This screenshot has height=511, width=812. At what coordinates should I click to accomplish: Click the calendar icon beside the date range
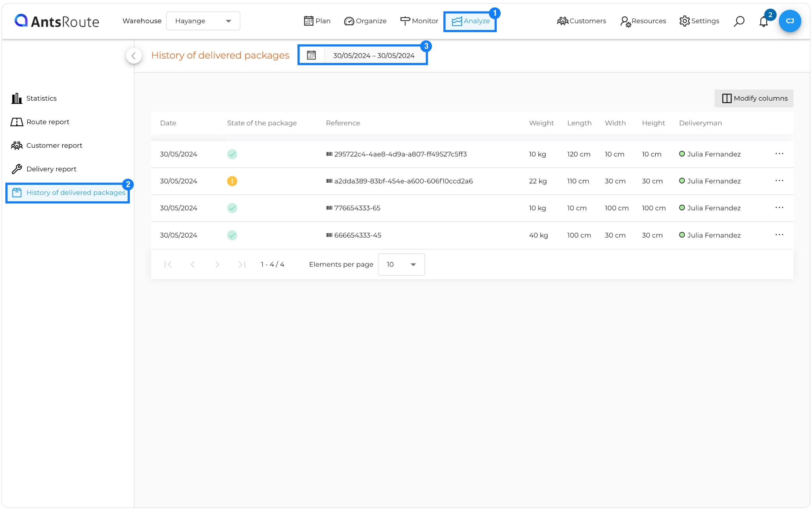(311, 55)
